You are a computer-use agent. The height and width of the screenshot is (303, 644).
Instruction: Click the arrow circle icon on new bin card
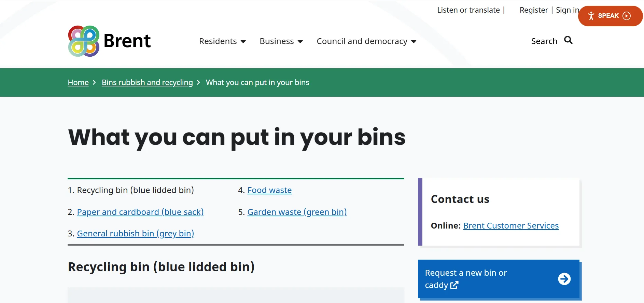564,279
